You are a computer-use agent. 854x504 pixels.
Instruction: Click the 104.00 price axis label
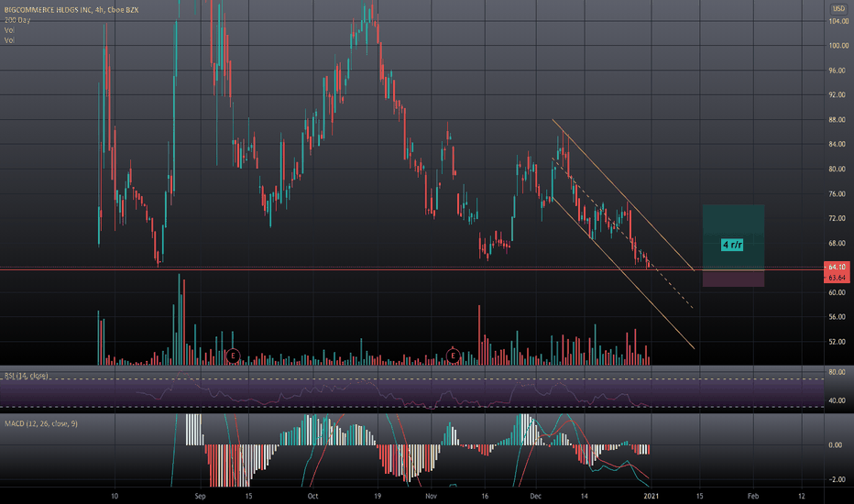(838, 21)
